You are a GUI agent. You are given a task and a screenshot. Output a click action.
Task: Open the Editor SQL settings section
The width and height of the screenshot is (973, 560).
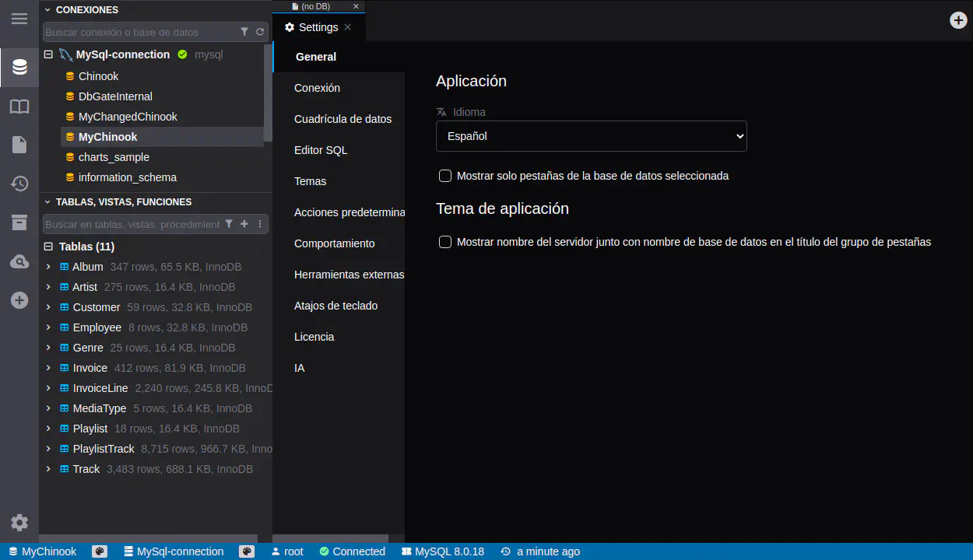point(321,150)
